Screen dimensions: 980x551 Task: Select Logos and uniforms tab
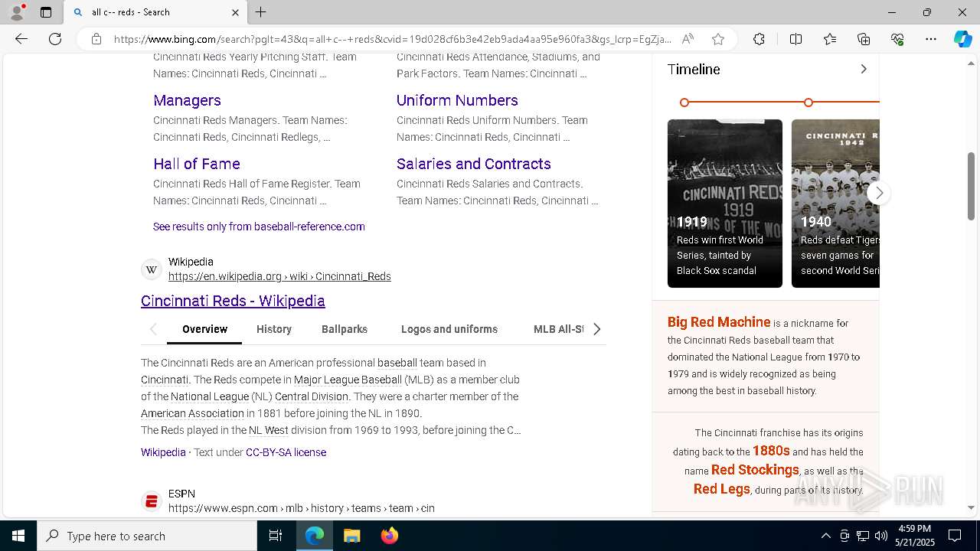[x=449, y=329]
